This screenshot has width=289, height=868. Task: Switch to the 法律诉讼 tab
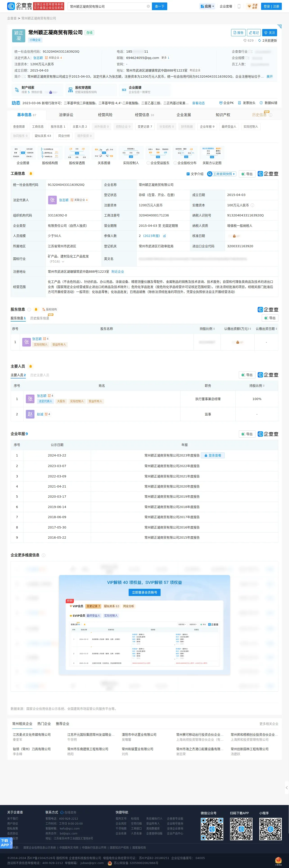(66, 115)
